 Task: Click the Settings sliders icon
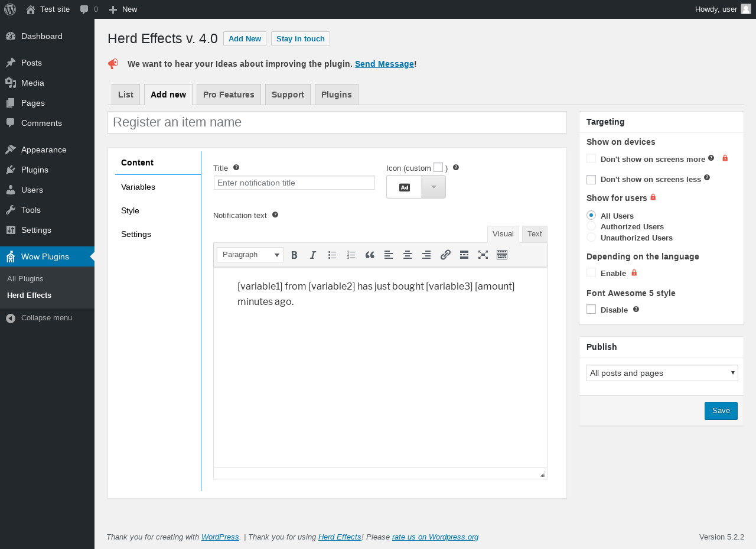(x=11, y=230)
